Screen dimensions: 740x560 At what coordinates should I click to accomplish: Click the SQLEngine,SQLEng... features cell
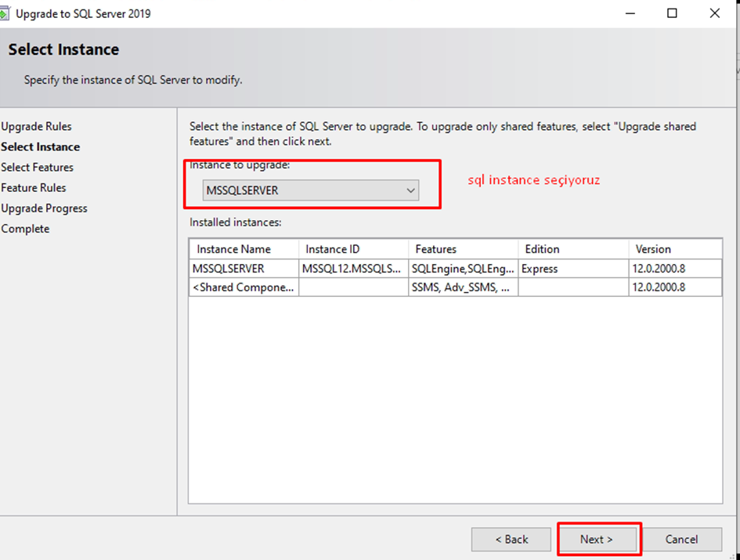click(464, 268)
